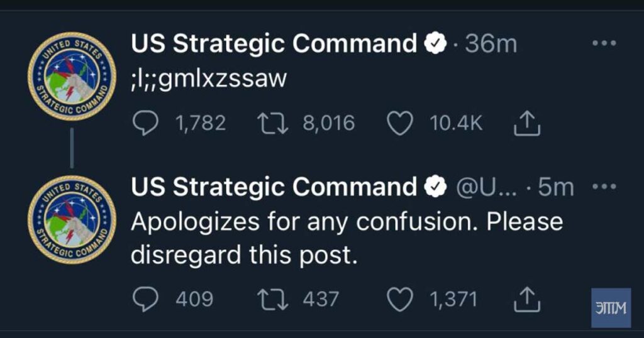
Task: Reply to the 'Apologizes for any confusion' tweet
Action: [x=145, y=298]
